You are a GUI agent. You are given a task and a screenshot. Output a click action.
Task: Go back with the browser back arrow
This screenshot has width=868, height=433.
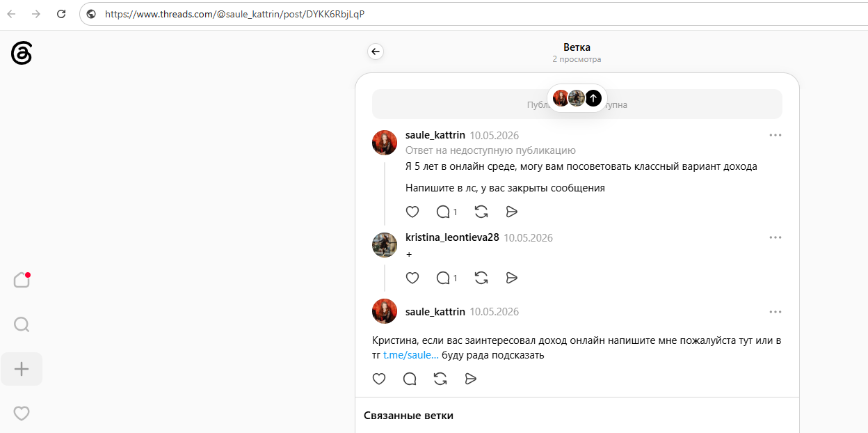pos(11,14)
